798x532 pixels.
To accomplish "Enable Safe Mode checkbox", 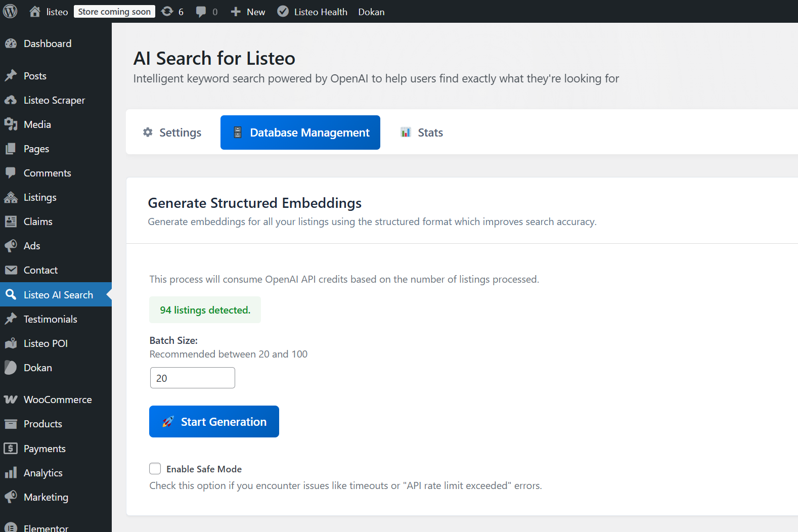I will (155, 469).
